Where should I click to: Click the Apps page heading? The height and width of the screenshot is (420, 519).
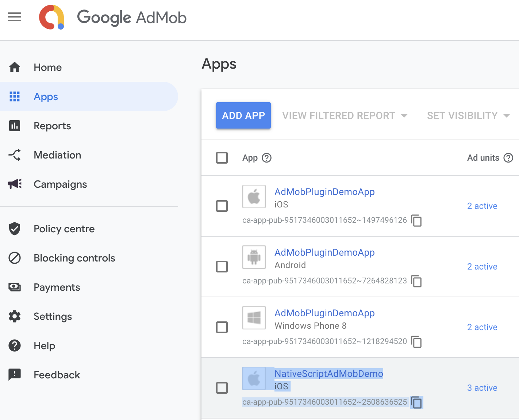click(x=219, y=64)
